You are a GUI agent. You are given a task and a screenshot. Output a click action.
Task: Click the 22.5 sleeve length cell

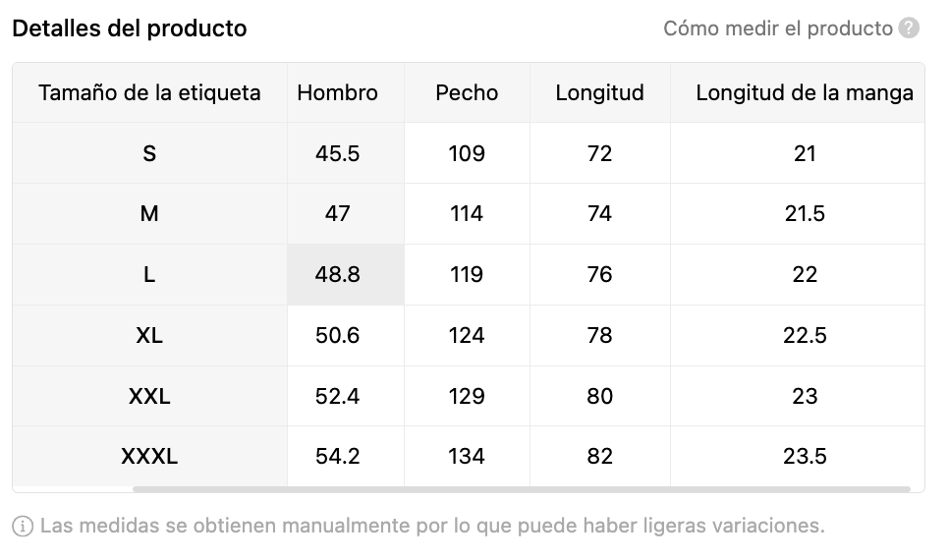pyautogui.click(x=804, y=336)
